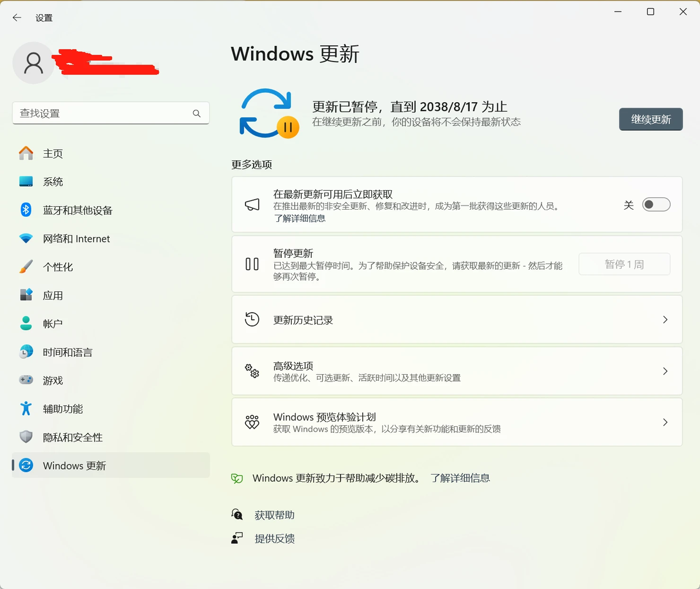Screen dimensions: 700x589
Task: Click the history clock icon
Action: pyautogui.click(x=253, y=319)
